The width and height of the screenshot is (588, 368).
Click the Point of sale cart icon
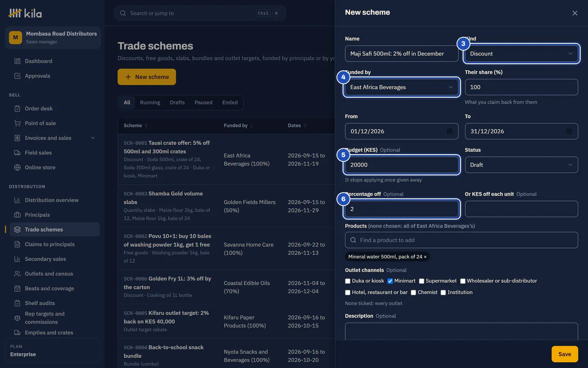[17, 123]
